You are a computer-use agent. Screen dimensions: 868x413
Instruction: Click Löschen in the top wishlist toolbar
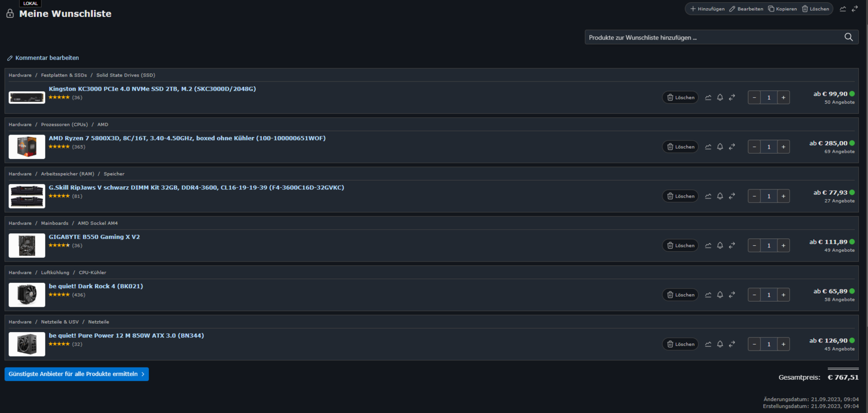(x=815, y=9)
